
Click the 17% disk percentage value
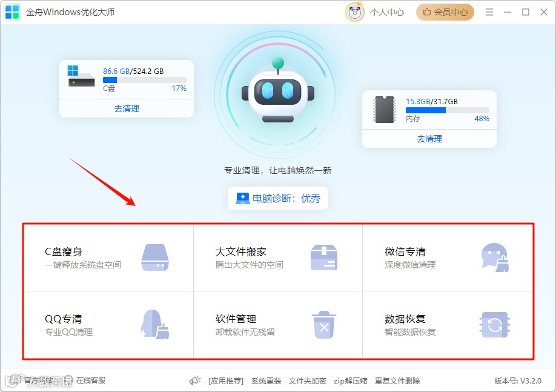[179, 88]
